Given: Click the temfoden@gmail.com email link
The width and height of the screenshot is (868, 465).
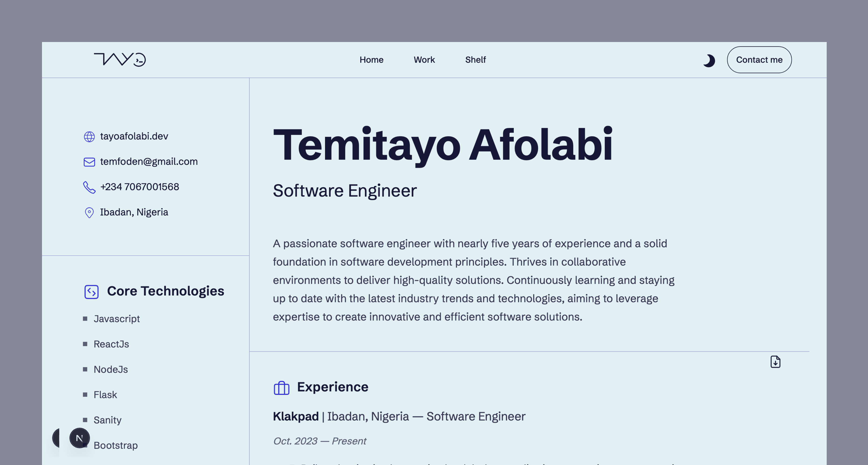Looking at the screenshot, I should click(x=149, y=162).
